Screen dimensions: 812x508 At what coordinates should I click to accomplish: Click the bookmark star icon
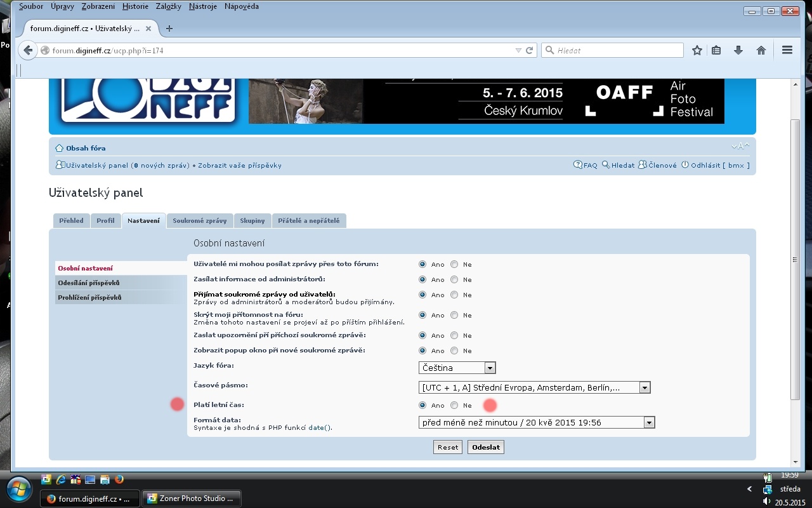pyautogui.click(x=697, y=51)
